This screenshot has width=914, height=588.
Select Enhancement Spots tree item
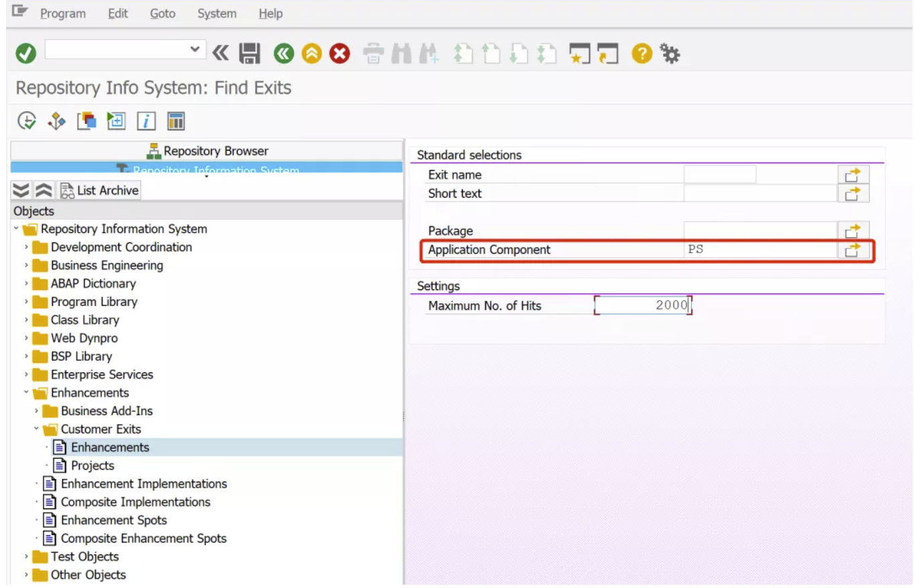pyautogui.click(x=114, y=520)
